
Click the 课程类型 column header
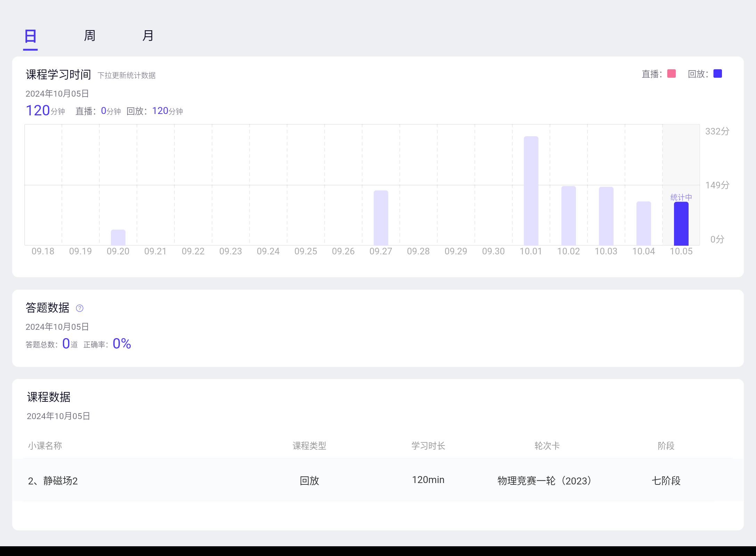[310, 446]
